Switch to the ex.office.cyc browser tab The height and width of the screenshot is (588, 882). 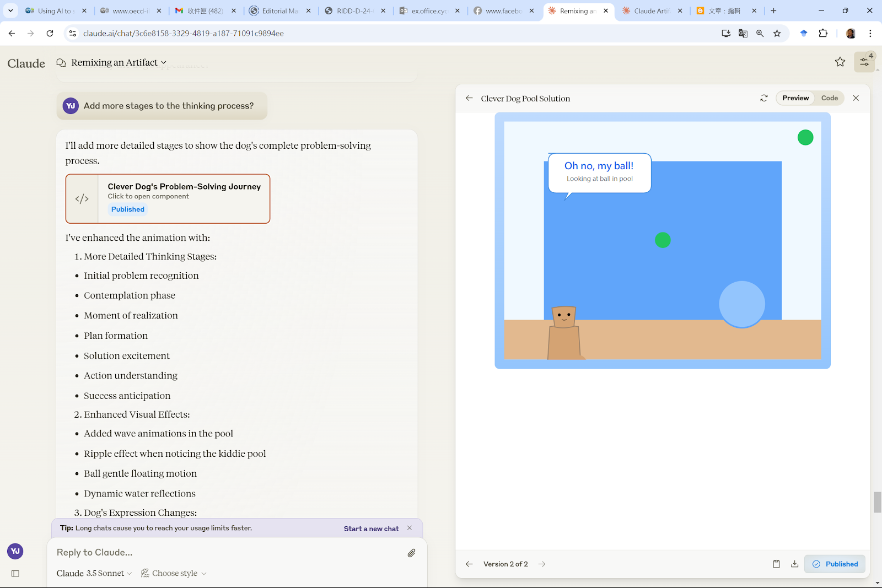coord(429,10)
